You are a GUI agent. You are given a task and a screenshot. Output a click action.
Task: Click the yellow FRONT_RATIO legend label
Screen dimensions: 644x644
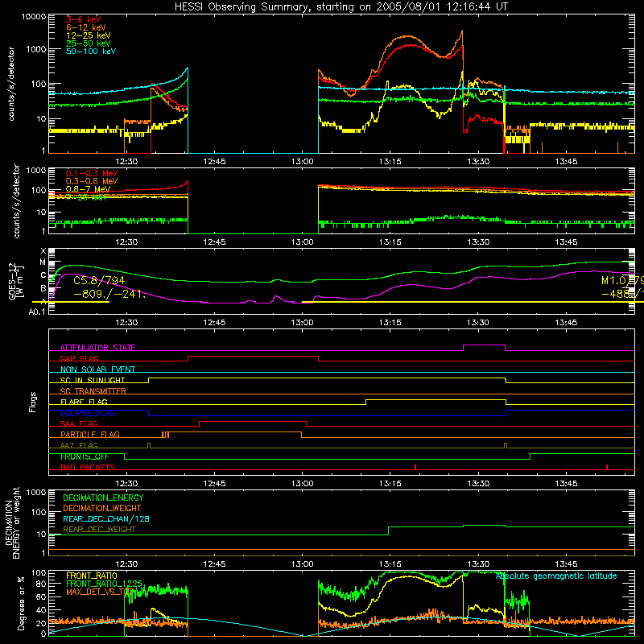92,576
